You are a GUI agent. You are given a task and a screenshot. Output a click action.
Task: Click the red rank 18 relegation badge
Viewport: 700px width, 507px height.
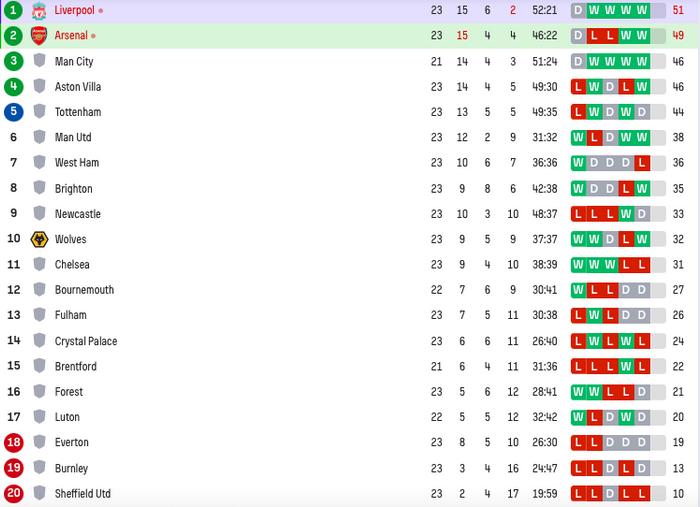(13, 442)
